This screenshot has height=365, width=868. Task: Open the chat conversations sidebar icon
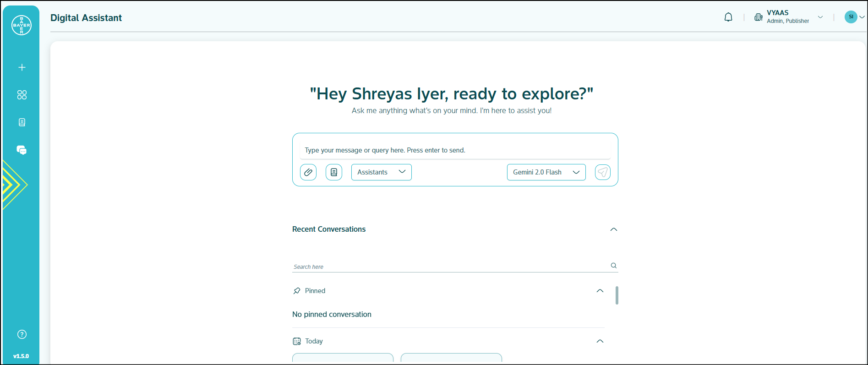[22, 150]
